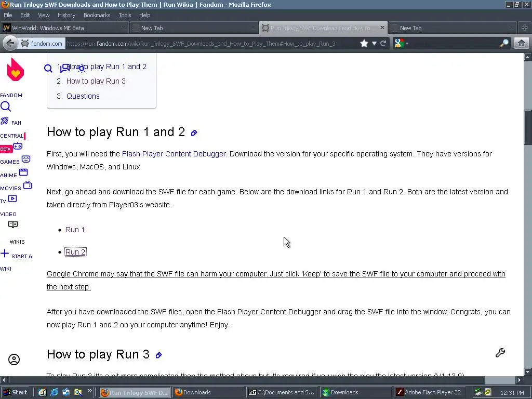Click the Run 2 download link
This screenshot has width=532, height=399.
coord(75,252)
